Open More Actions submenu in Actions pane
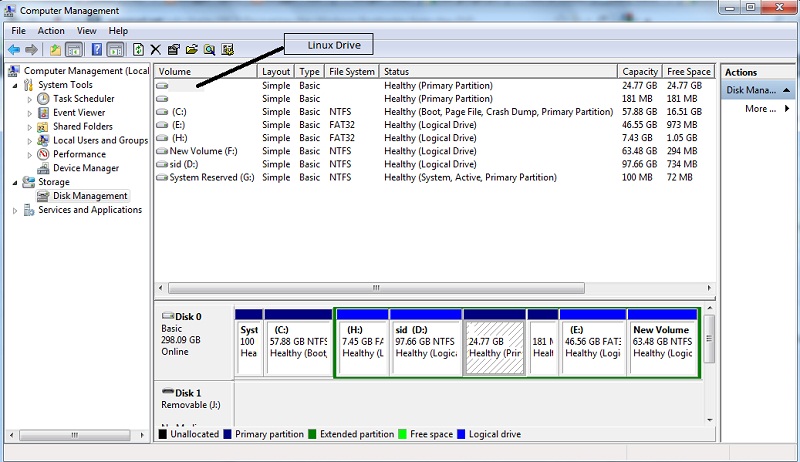 (x=767, y=109)
